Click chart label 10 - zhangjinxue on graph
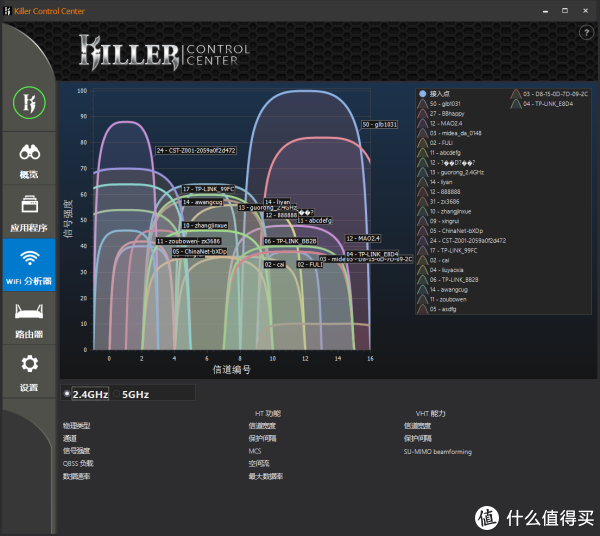Image resolution: width=600 pixels, height=536 pixels. [205, 225]
